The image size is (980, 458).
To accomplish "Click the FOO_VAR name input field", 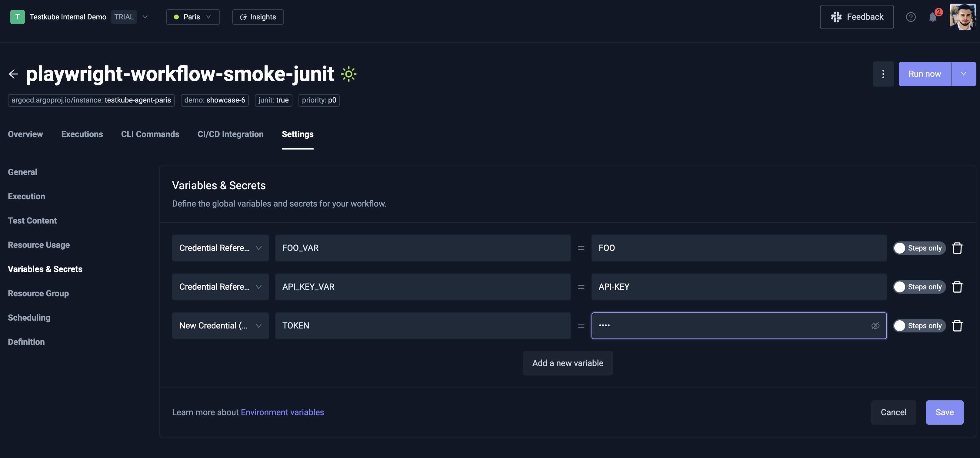I will pyautogui.click(x=422, y=248).
